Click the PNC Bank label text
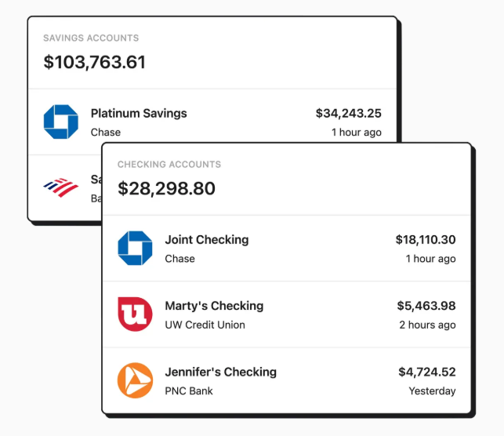The height and width of the screenshot is (436, 504). tap(189, 391)
